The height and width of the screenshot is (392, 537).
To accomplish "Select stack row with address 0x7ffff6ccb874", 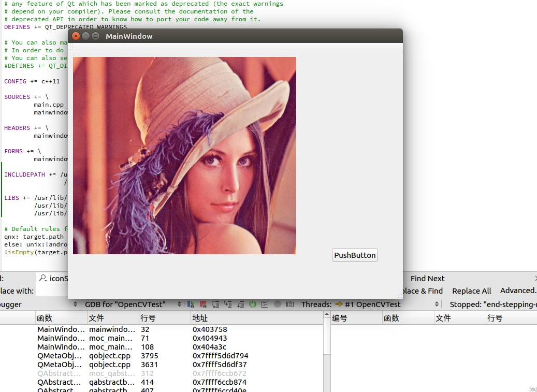I will (161, 382).
